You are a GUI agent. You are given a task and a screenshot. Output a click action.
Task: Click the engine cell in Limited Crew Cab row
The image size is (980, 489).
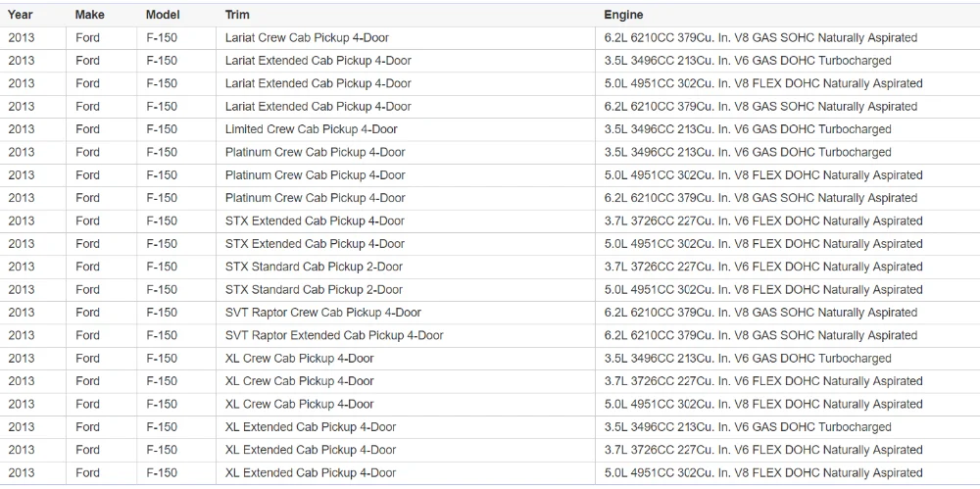(x=748, y=129)
